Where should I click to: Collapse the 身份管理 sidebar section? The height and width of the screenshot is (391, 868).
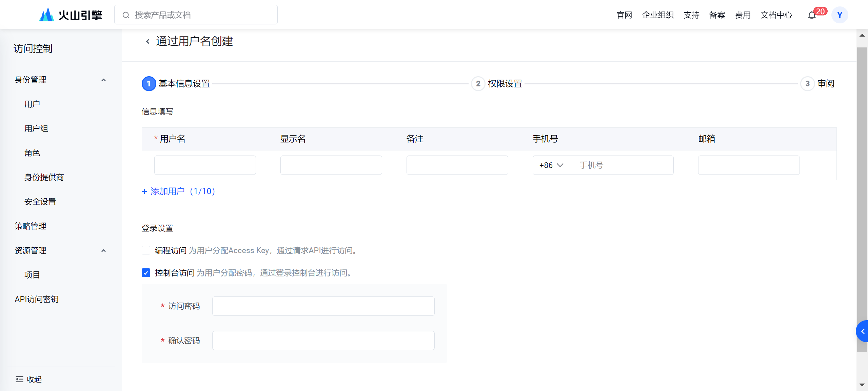(103, 80)
